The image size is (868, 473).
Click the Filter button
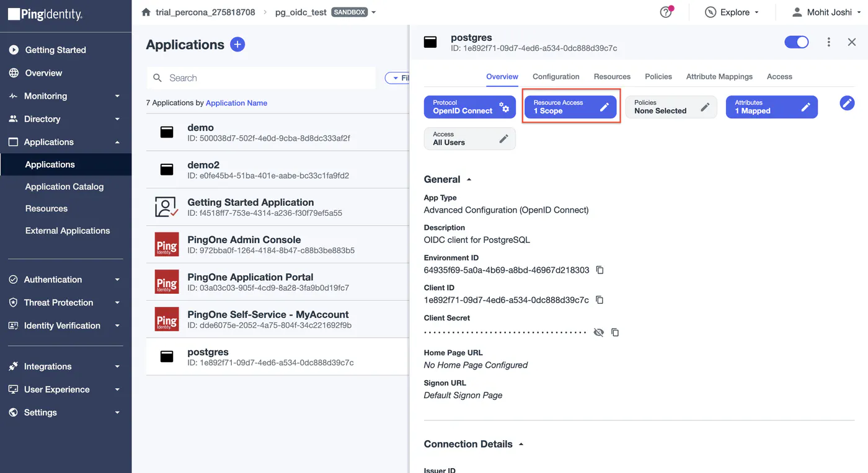[x=397, y=78]
